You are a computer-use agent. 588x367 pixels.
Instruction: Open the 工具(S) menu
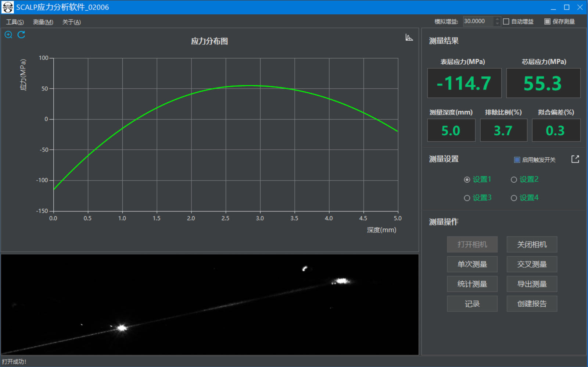pos(15,22)
